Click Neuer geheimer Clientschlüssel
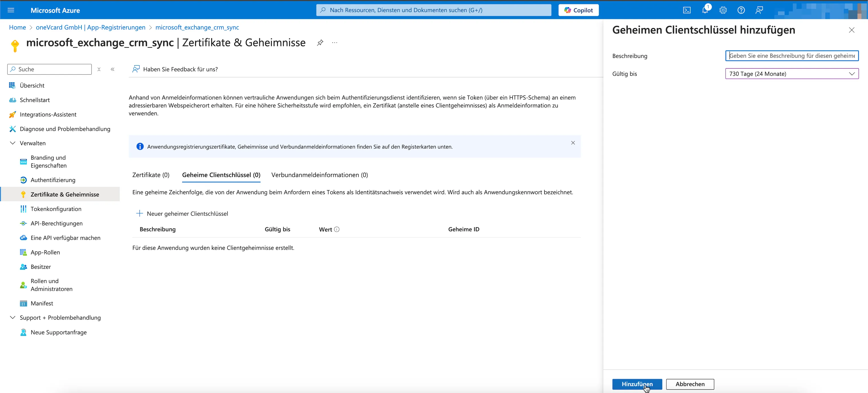Image resolution: width=868 pixels, height=393 pixels. pos(182,214)
